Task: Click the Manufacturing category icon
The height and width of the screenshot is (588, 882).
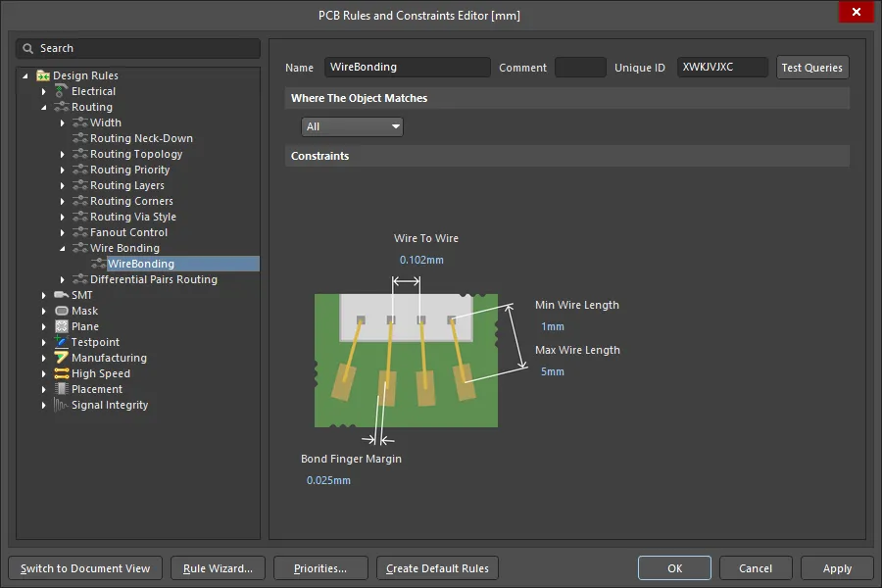Action: 62,358
